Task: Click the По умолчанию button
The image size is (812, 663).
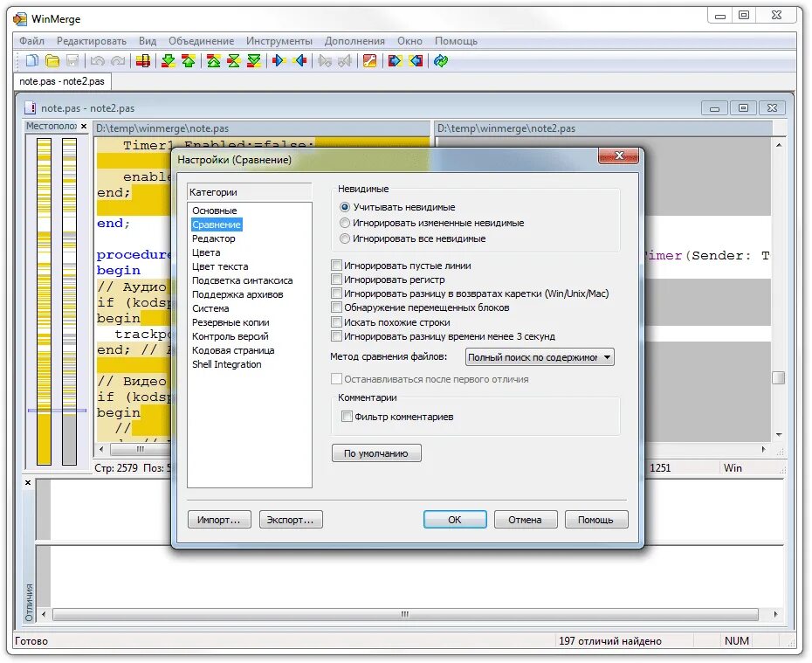Action: pyautogui.click(x=376, y=453)
